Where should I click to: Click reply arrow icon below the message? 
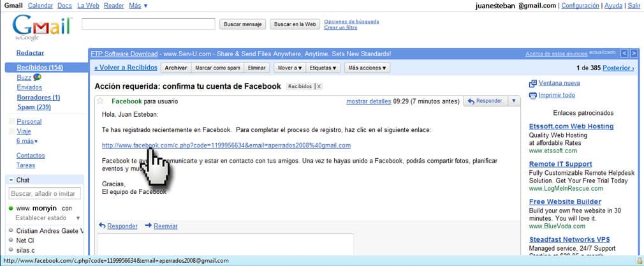click(x=102, y=226)
